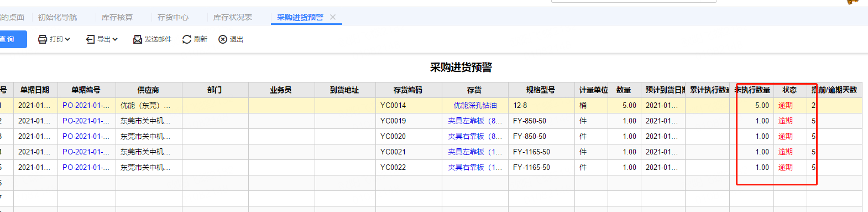Expand the 导出 dropdown arrow
Image resolution: width=868 pixels, height=212 pixels.
115,39
